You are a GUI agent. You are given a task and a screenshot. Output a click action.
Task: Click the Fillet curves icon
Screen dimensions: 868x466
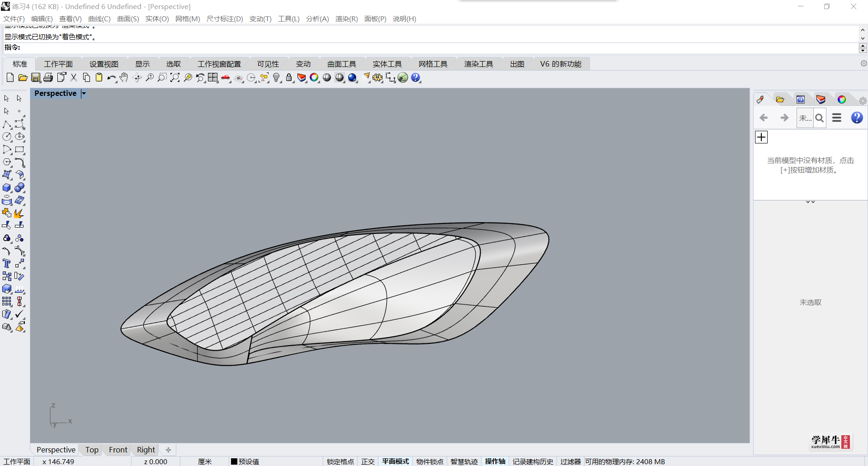pos(19,162)
